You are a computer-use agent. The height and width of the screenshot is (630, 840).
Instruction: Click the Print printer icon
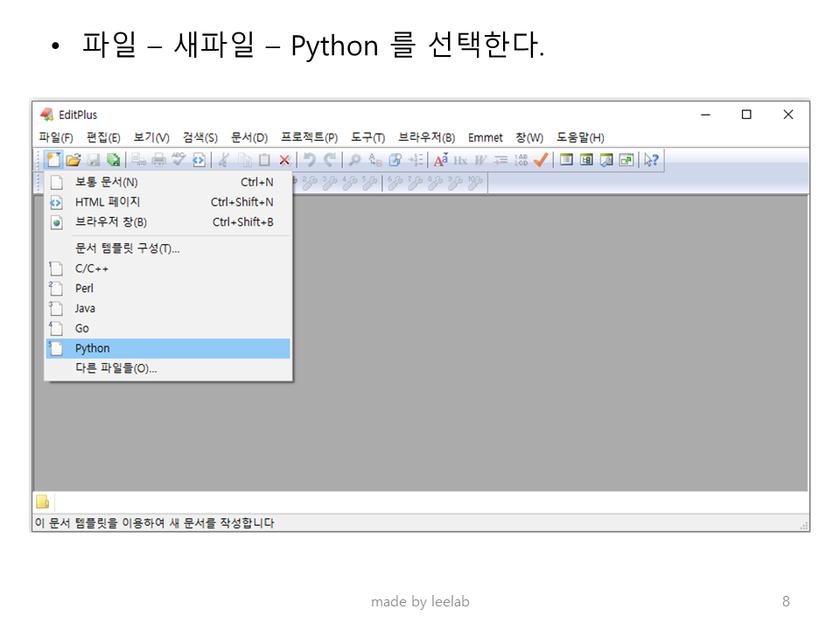click(158, 159)
